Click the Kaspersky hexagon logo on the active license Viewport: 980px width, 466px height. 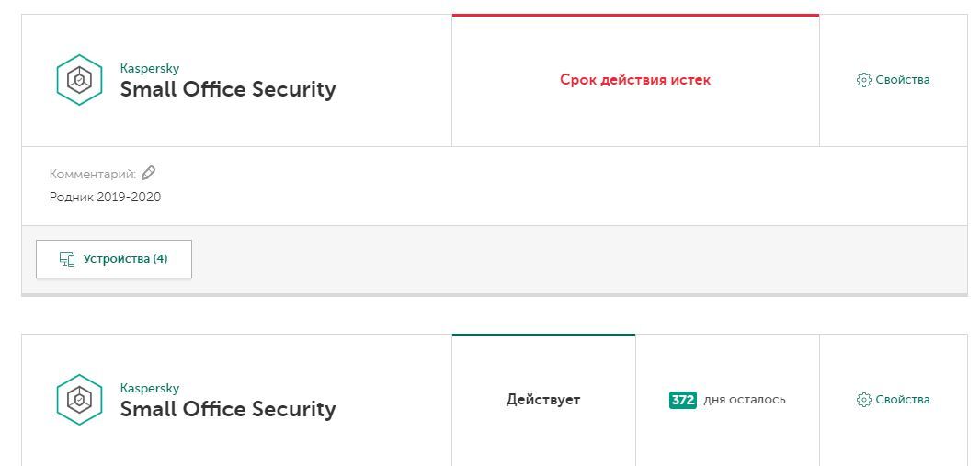pyautogui.click(x=79, y=400)
